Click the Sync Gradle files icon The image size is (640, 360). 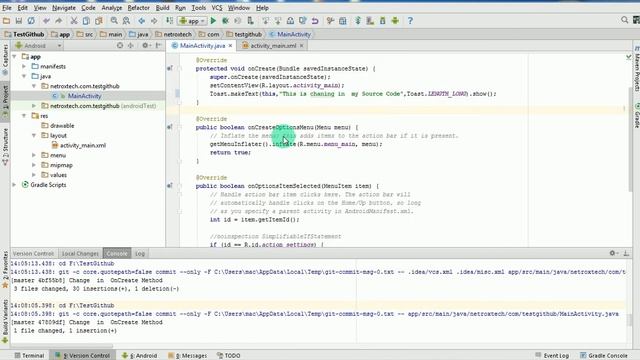[x=358, y=21]
